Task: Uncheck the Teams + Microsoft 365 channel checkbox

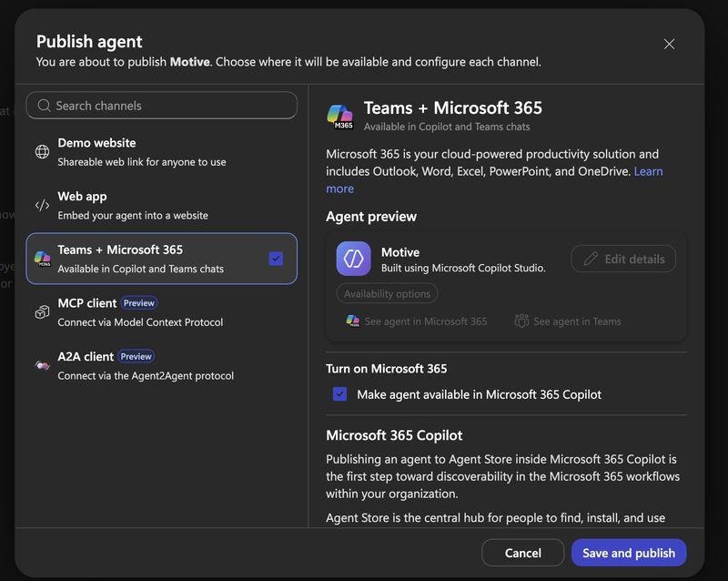Action: 276,259
